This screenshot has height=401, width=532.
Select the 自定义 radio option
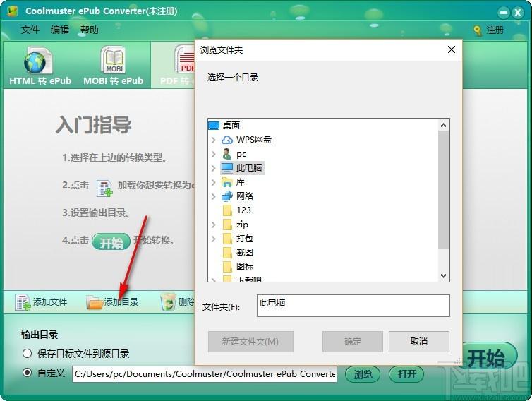tap(27, 373)
